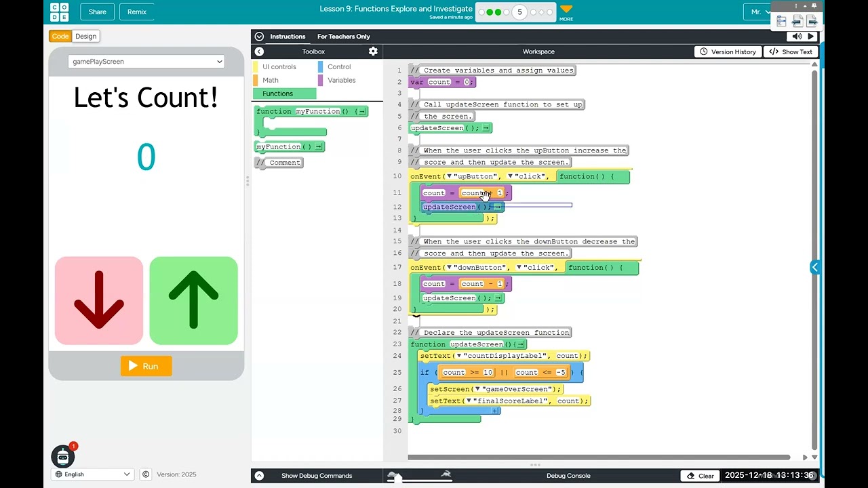Run the app with the Run button
This screenshot has height=488, width=868.
pyautogui.click(x=146, y=366)
